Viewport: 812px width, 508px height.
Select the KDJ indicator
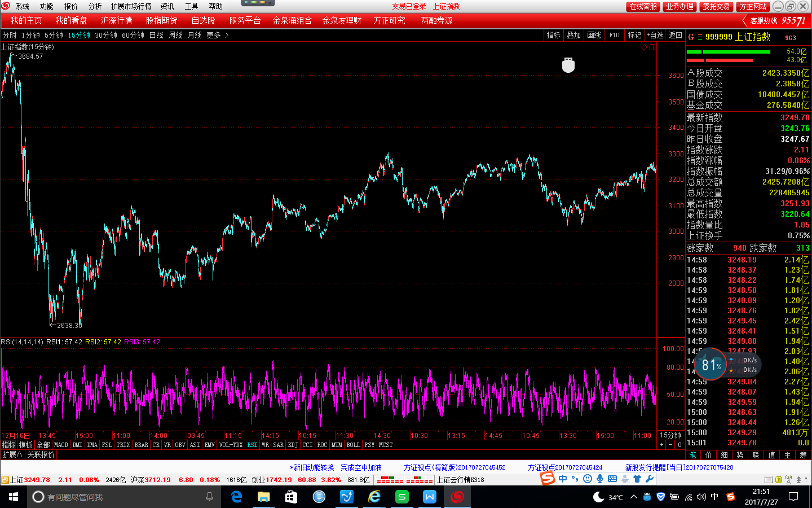click(293, 445)
